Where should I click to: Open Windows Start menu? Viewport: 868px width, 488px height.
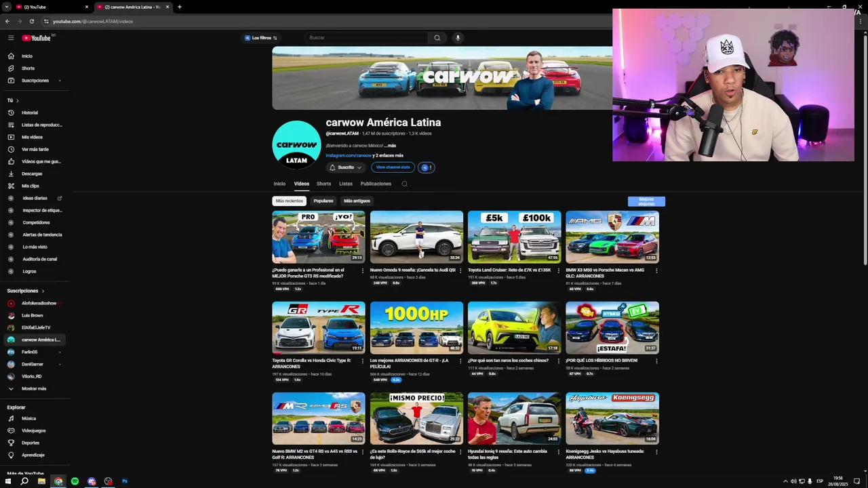pos(7,481)
